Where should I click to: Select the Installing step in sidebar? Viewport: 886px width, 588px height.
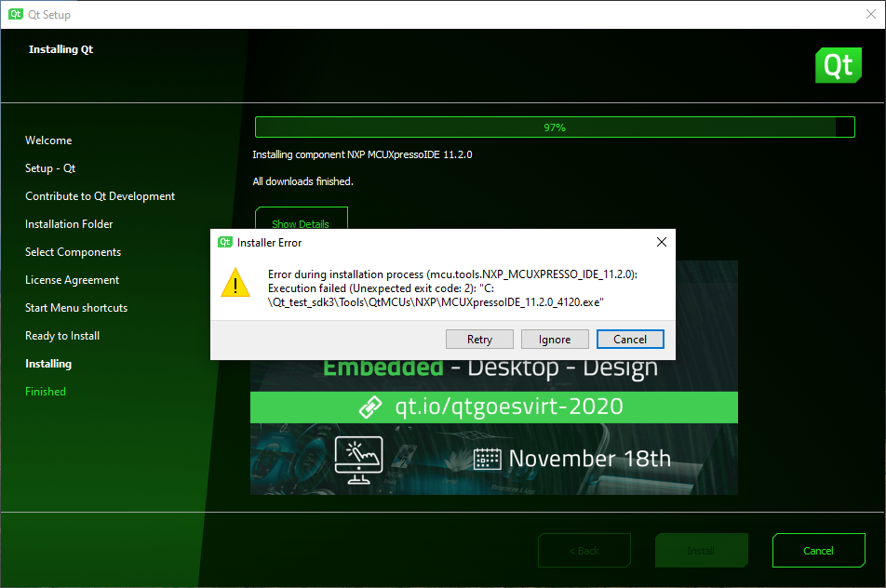coord(48,364)
